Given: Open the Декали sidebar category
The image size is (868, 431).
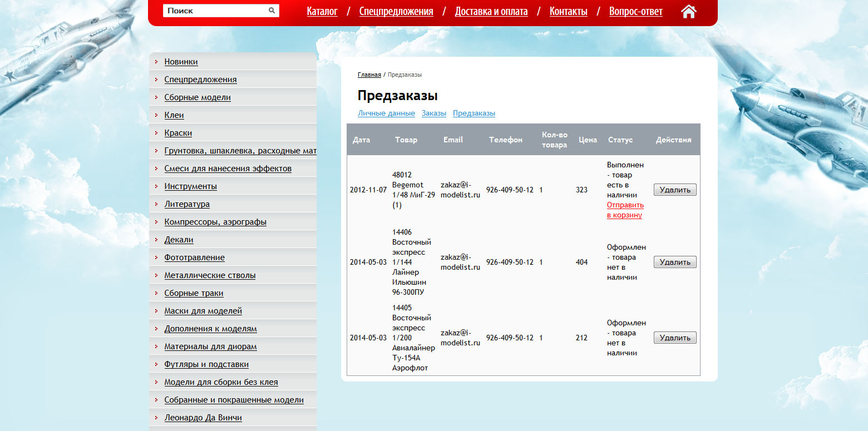Looking at the screenshot, I should click(179, 239).
